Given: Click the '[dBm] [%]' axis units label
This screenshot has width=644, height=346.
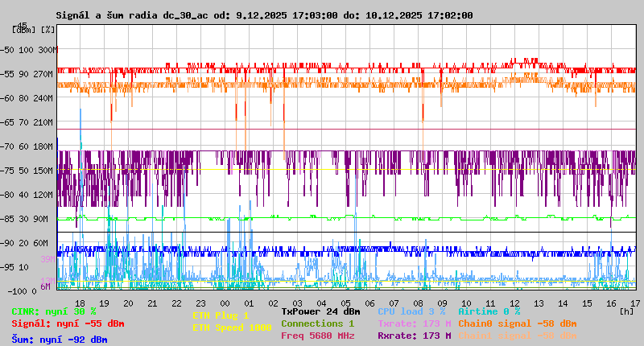Looking at the screenshot, I should point(32,29).
